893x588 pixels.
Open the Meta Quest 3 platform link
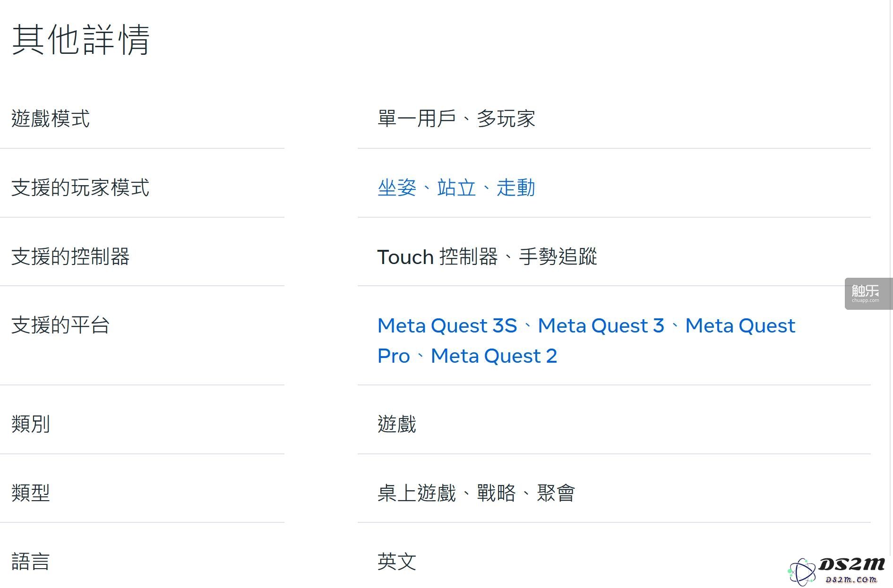coord(601,325)
